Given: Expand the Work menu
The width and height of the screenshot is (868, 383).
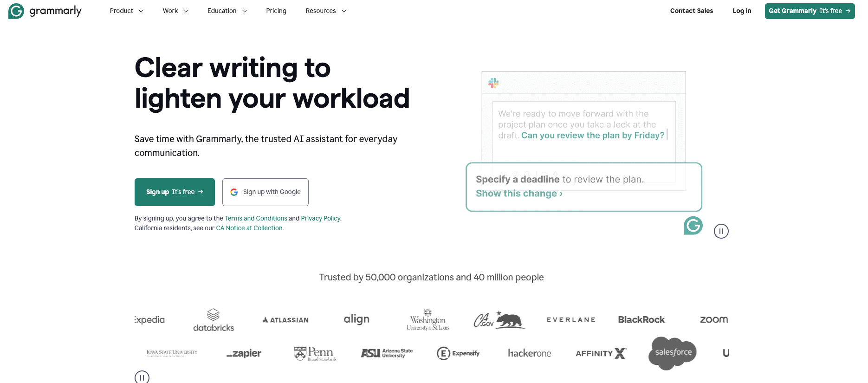Looking at the screenshot, I should pyautogui.click(x=175, y=11).
